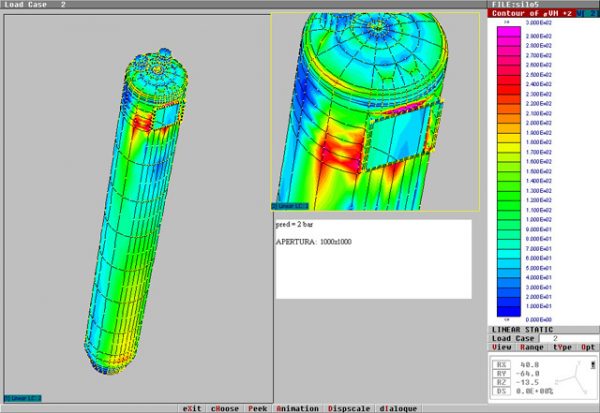Click the DS value 0.0E+00%
The width and height of the screenshot is (600, 413).
[x=535, y=391]
